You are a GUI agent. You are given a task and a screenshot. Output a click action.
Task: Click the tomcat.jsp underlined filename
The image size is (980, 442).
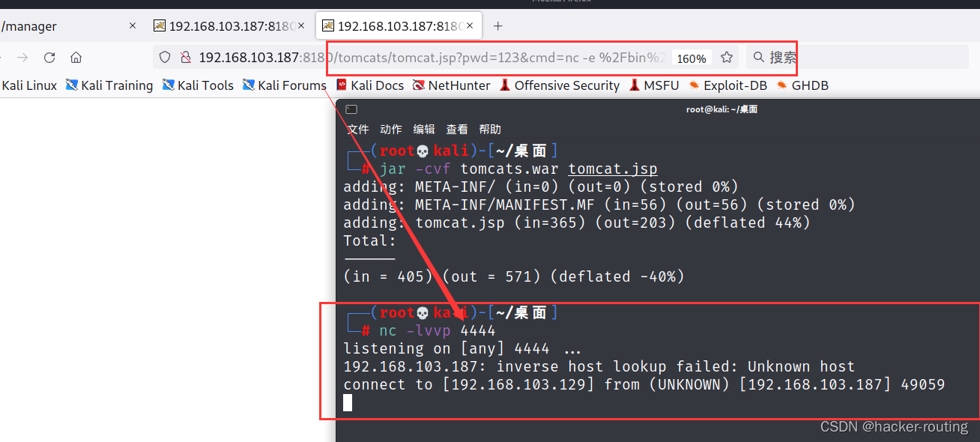pos(613,169)
